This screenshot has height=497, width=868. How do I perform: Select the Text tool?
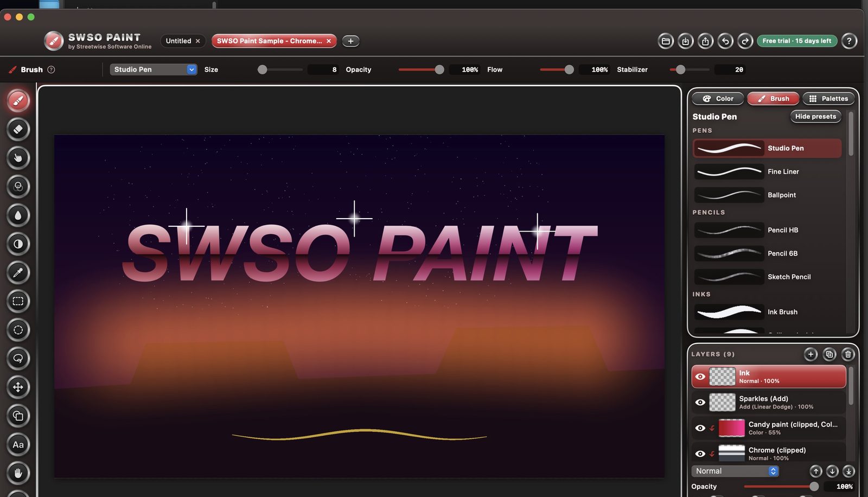tap(18, 445)
